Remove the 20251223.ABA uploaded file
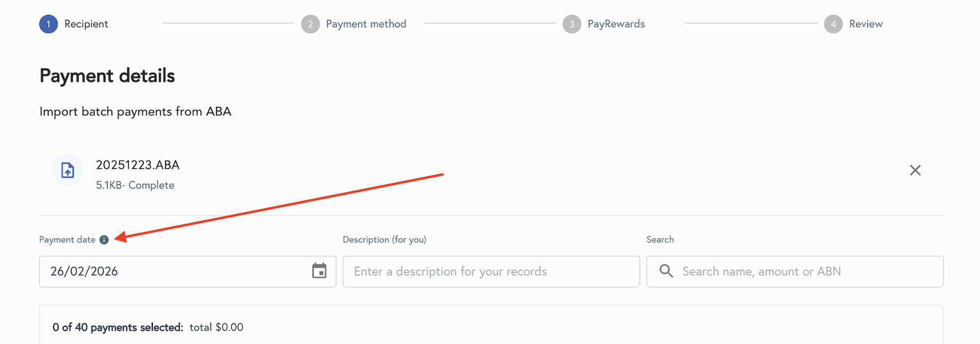980x344 pixels. pos(915,170)
